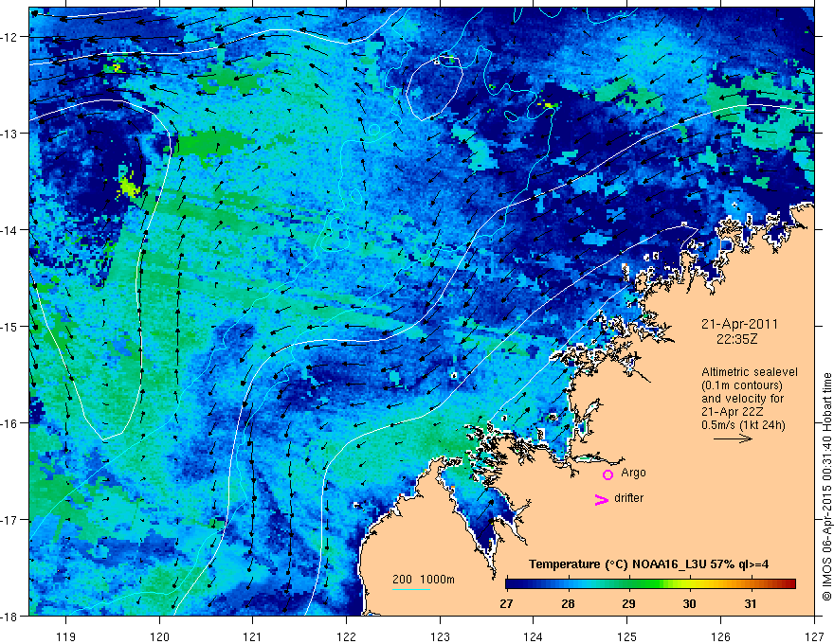Click the 31 colorbar tick label
This screenshot has height=644, width=834.
[751, 603]
